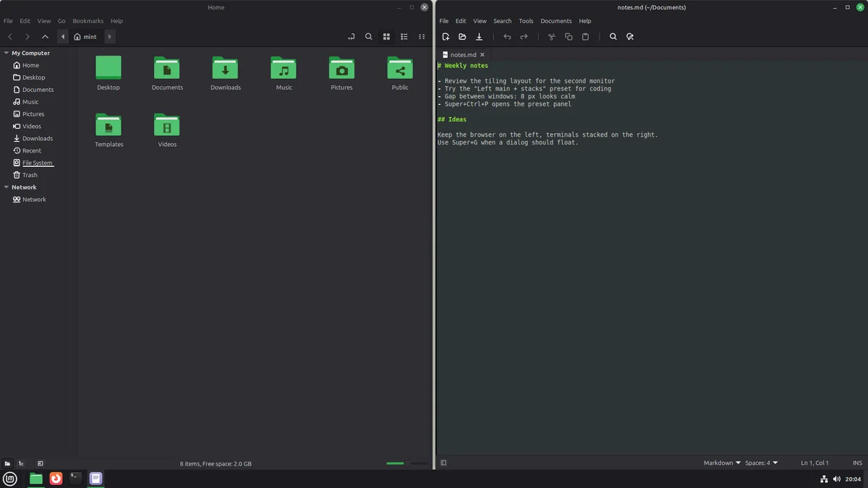Switch to icon view in file manager
Screen dimensions: 868x488
[x=386, y=37]
